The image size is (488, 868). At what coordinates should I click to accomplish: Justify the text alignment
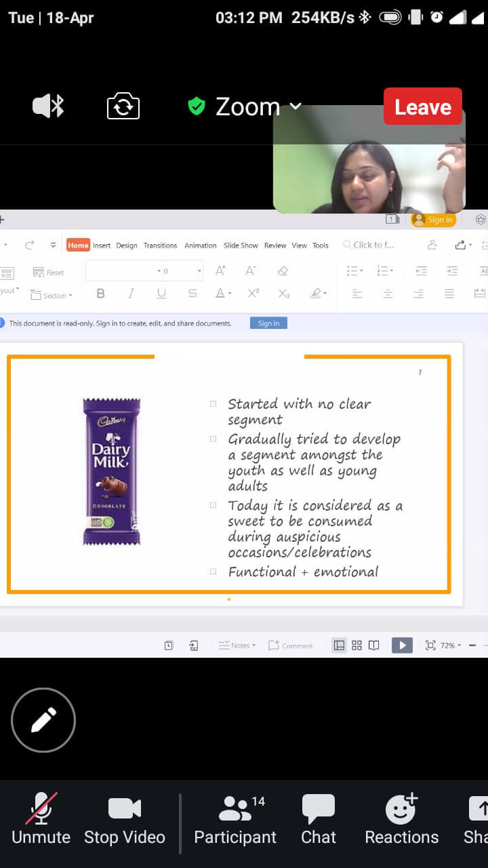point(449,294)
